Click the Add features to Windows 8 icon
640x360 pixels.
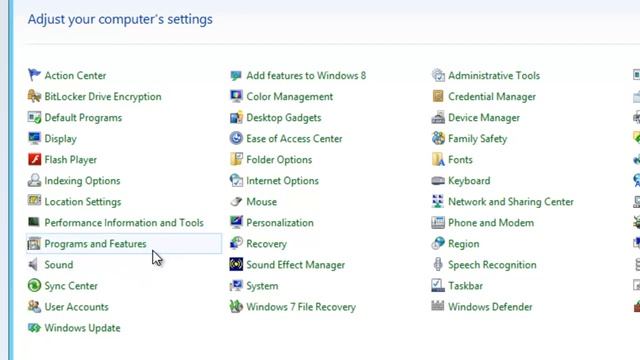pos(236,75)
